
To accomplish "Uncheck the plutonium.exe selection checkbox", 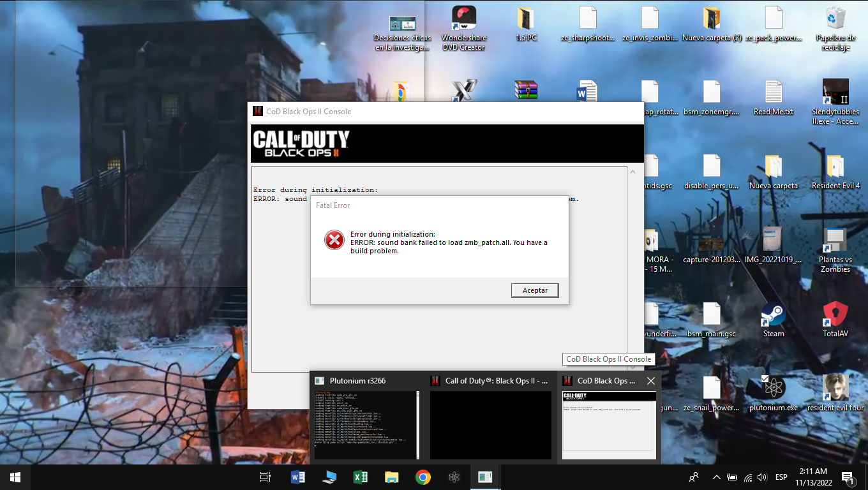I will 765,379.
